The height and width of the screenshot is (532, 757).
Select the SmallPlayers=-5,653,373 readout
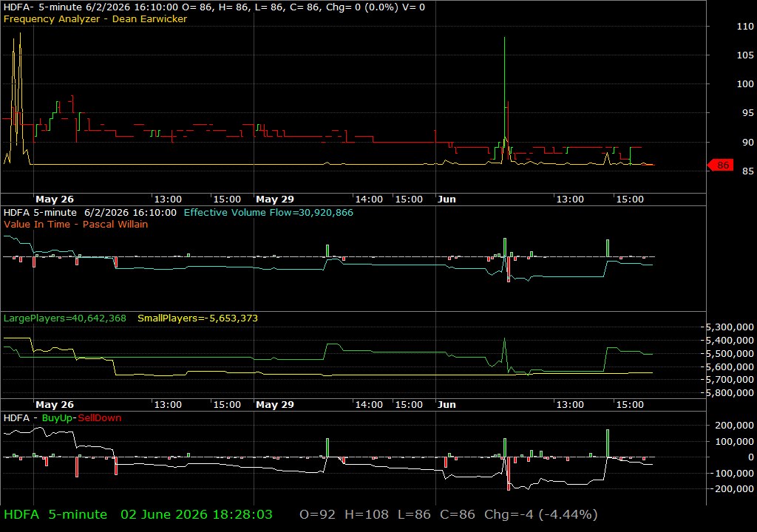pos(197,318)
